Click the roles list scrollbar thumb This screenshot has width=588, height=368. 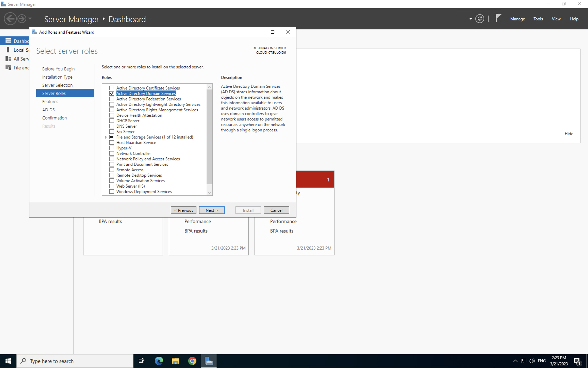(x=209, y=137)
